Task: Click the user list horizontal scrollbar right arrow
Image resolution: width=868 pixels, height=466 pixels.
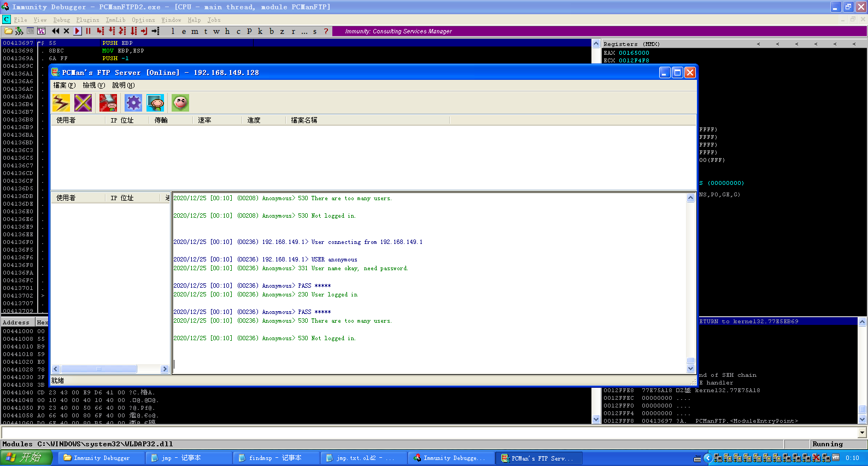Action: tap(165, 369)
